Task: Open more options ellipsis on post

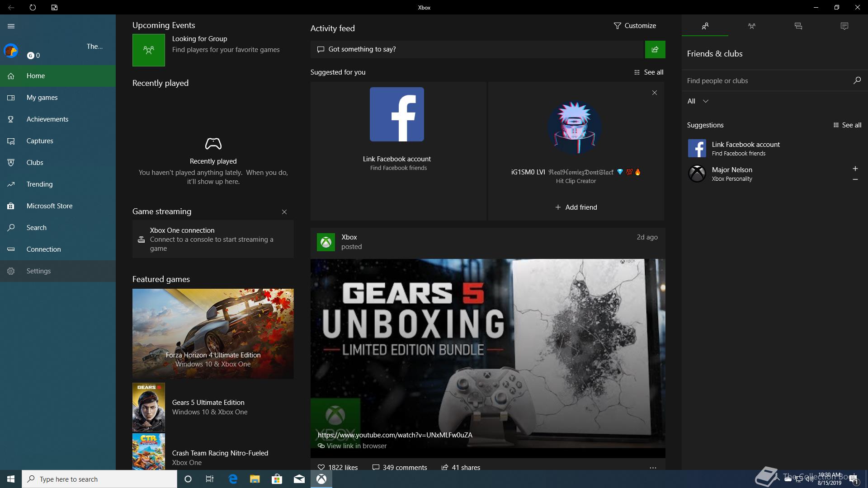Action: [653, 468]
